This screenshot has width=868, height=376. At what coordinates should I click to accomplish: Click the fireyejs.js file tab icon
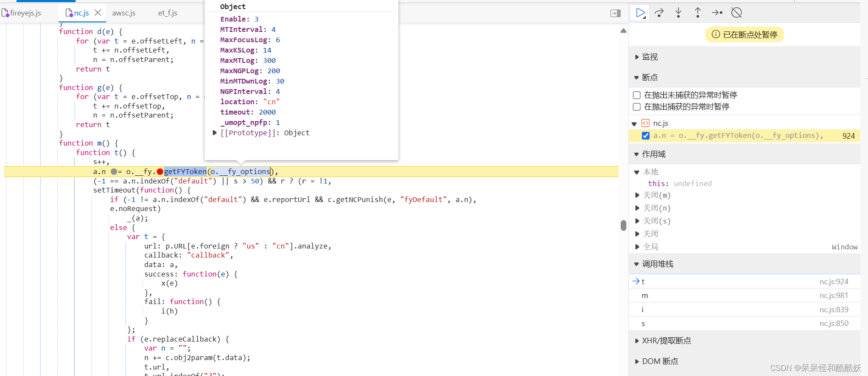tap(5, 13)
